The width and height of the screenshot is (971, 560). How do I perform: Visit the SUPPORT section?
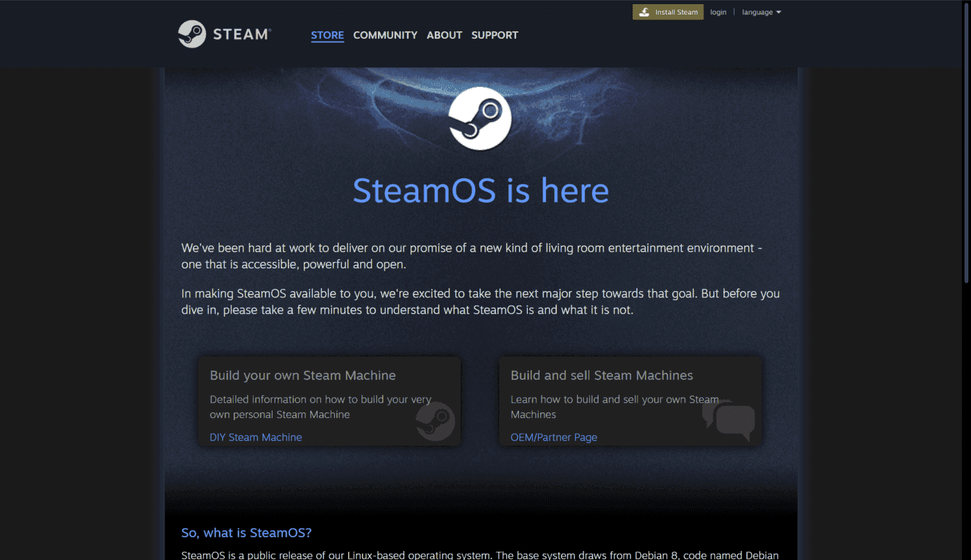pos(495,35)
